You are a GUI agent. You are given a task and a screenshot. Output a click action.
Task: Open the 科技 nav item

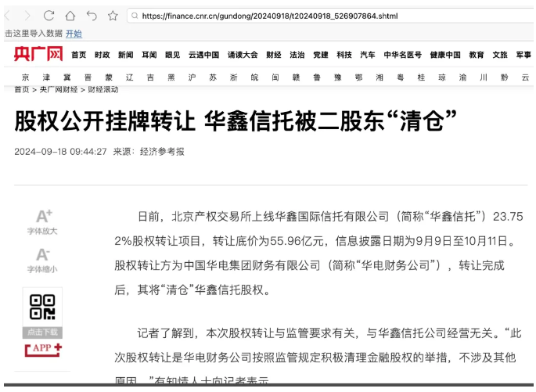tap(344, 55)
